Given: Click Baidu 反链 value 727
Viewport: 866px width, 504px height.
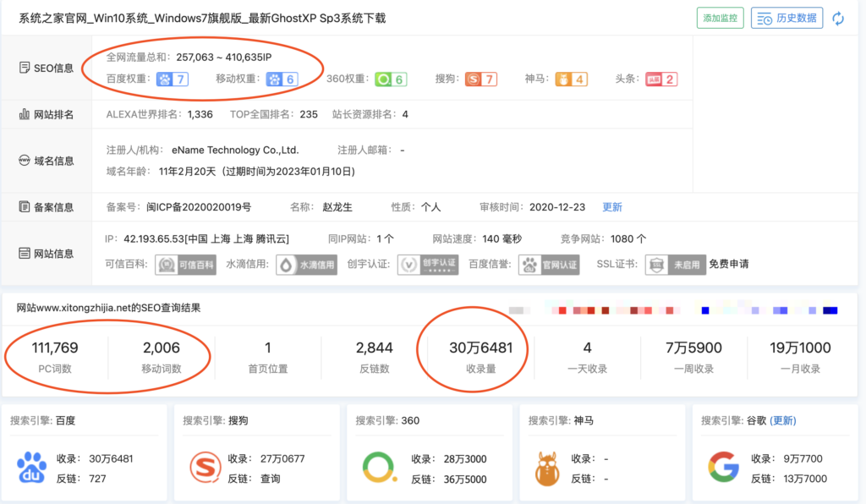Looking at the screenshot, I should pos(98,479).
